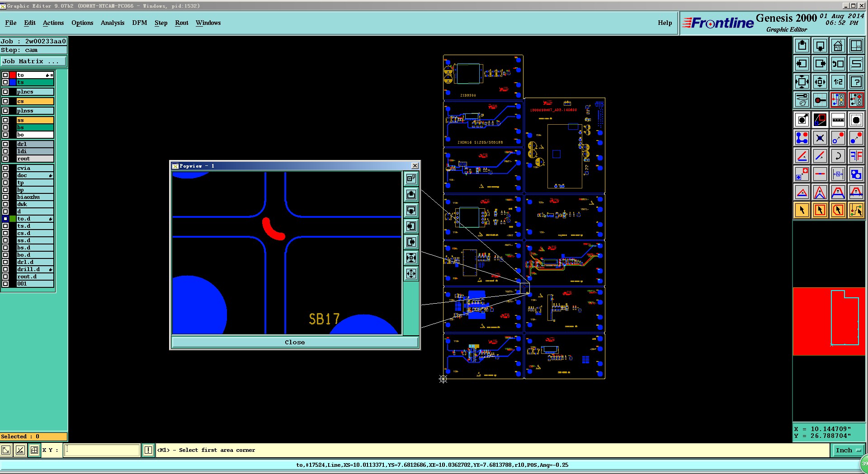Viewport: 868px width, 474px height.
Task: Click the Popview pan down icon
Action: [x=411, y=211]
